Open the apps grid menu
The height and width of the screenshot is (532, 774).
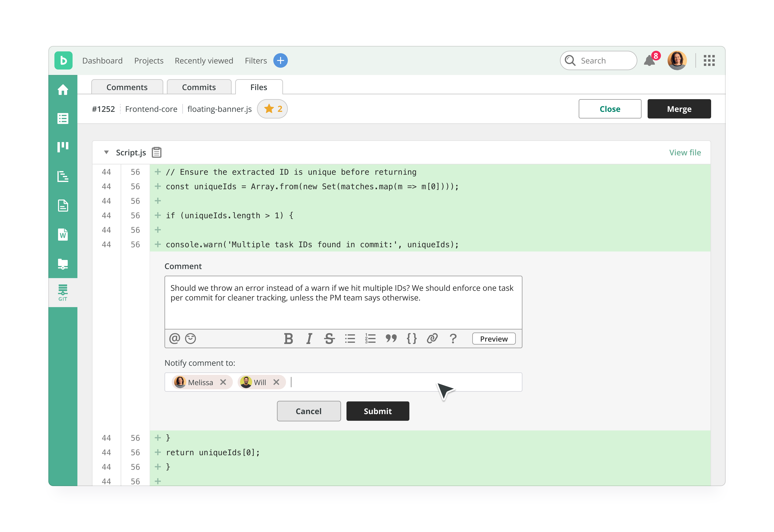pyautogui.click(x=709, y=61)
